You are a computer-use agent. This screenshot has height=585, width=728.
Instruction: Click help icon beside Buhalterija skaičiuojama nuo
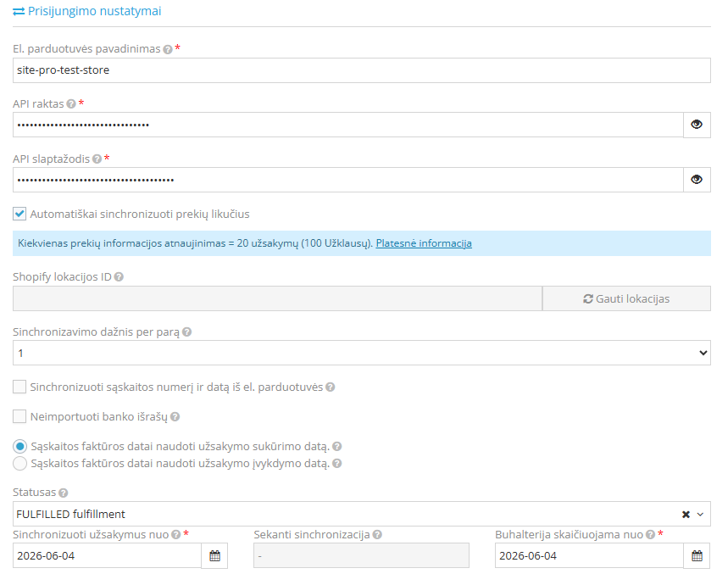pos(651,535)
